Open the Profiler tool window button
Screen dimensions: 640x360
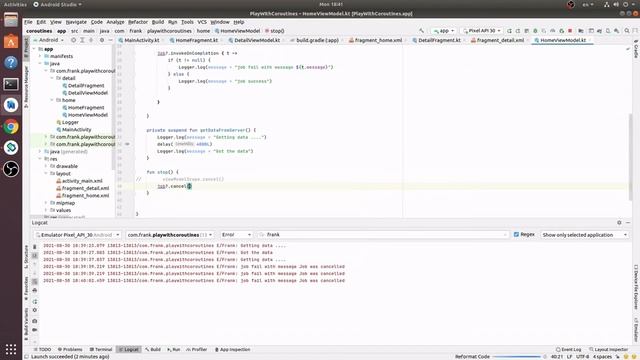196,349
